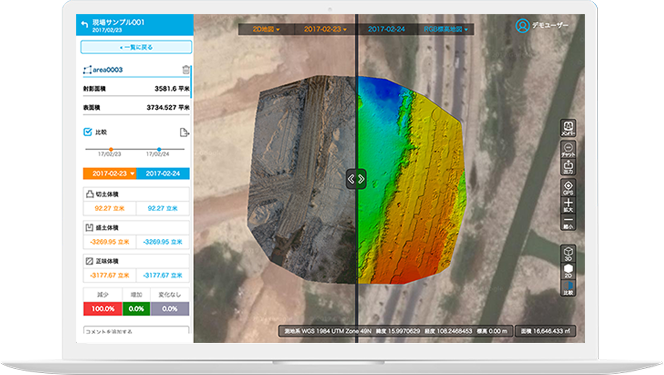Open the デモユーザー user account menu
The image size is (664, 375).
coord(542,25)
